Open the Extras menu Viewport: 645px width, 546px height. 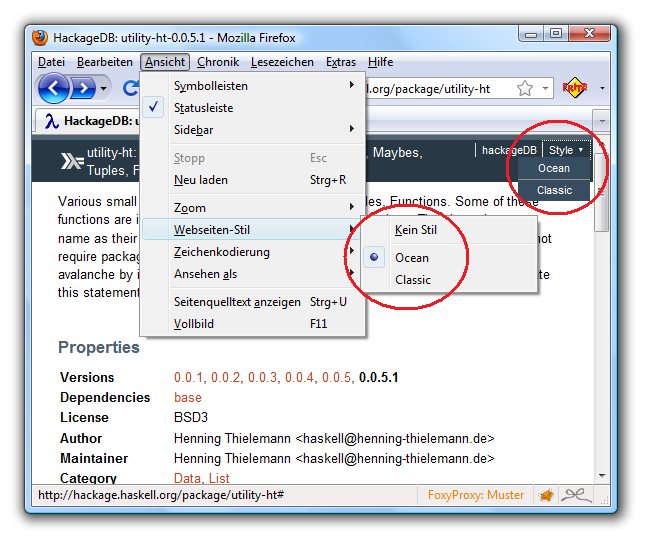pyautogui.click(x=341, y=62)
